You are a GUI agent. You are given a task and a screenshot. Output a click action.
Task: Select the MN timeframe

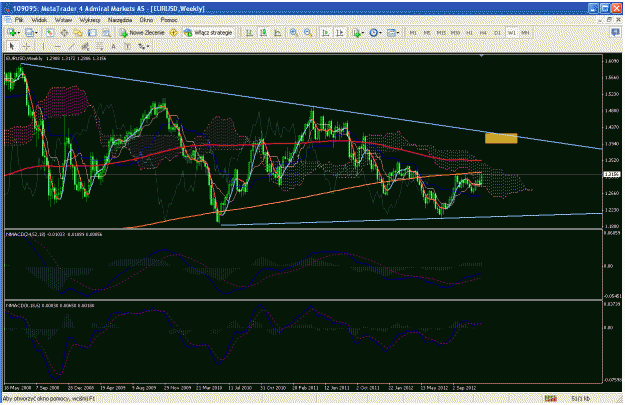point(525,33)
